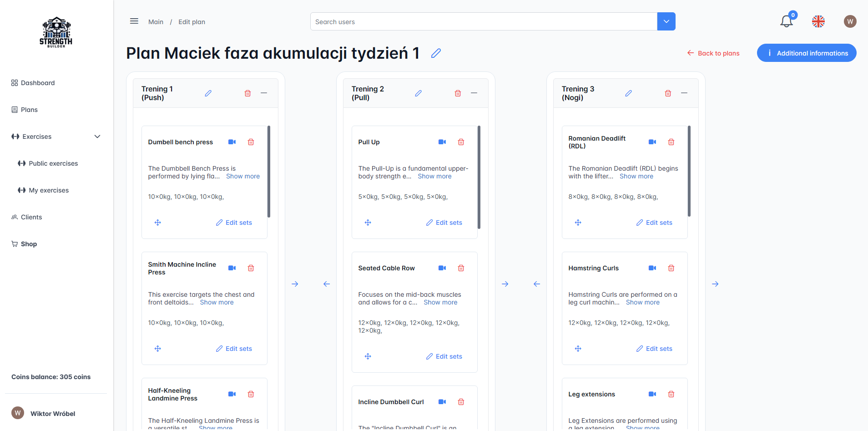This screenshot has height=431, width=868.
Task: Play the Pull Up video
Action: pyautogui.click(x=442, y=142)
